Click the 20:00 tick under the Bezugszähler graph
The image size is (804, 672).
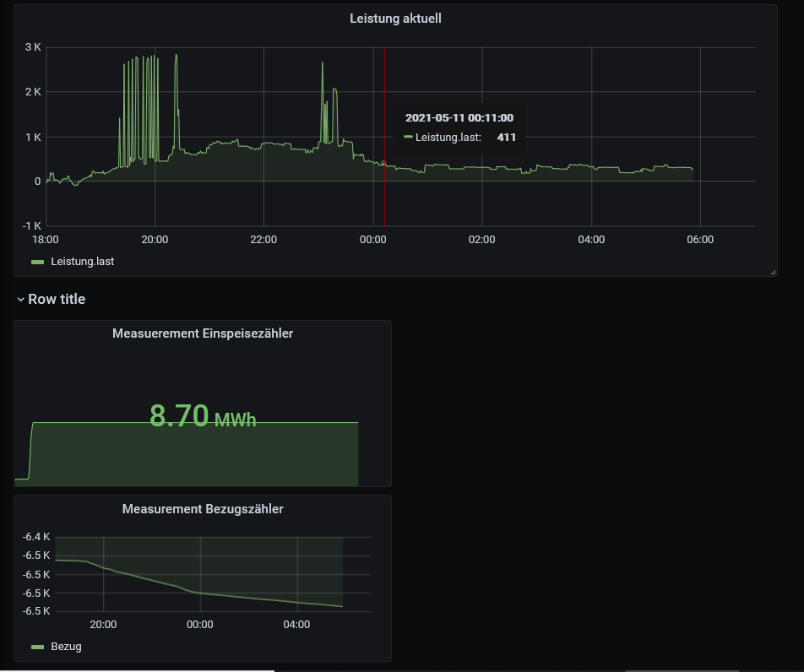click(103, 626)
